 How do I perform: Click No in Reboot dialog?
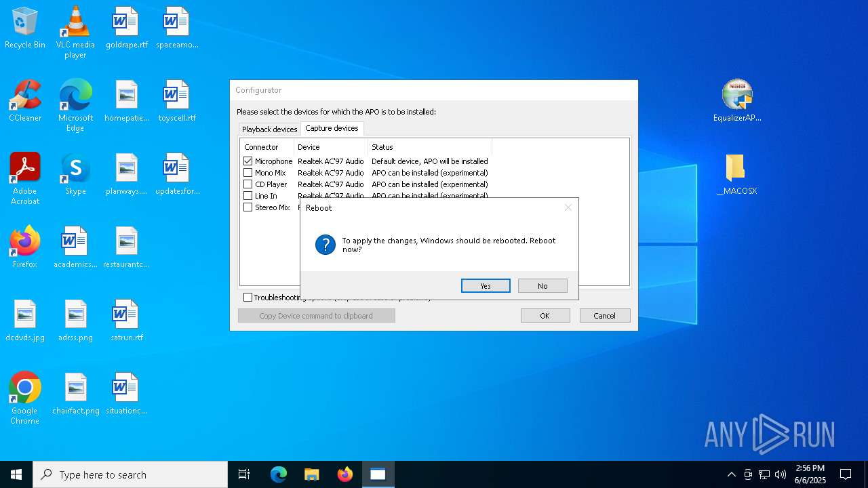tap(542, 286)
